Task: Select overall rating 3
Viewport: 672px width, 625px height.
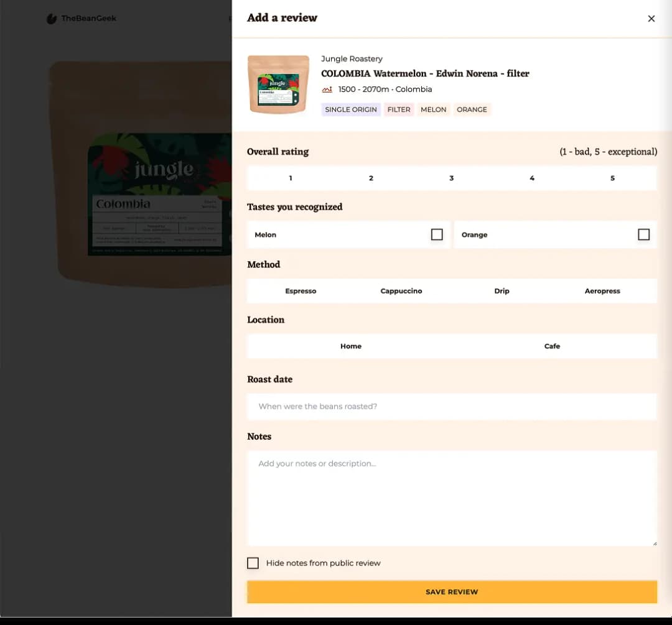Action: (x=451, y=178)
